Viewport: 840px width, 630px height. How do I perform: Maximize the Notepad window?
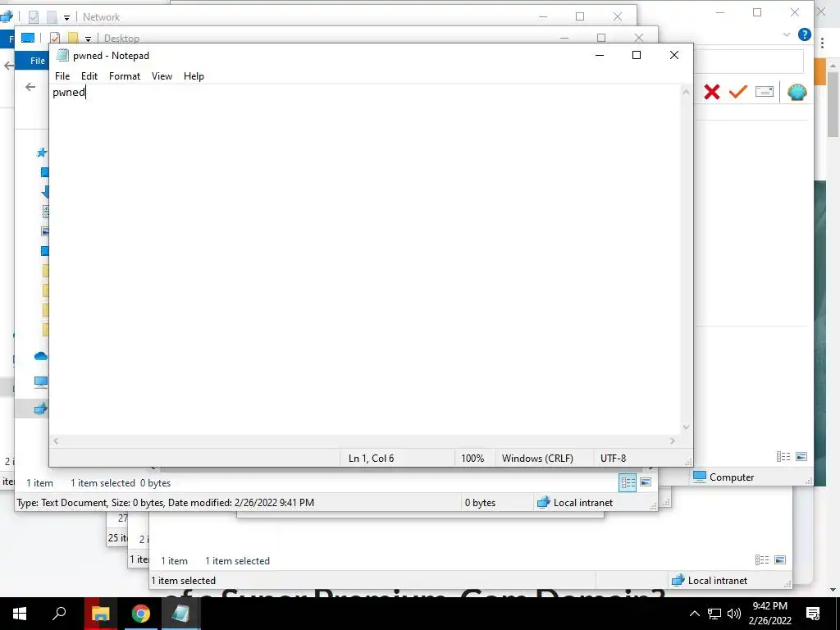[x=637, y=55]
